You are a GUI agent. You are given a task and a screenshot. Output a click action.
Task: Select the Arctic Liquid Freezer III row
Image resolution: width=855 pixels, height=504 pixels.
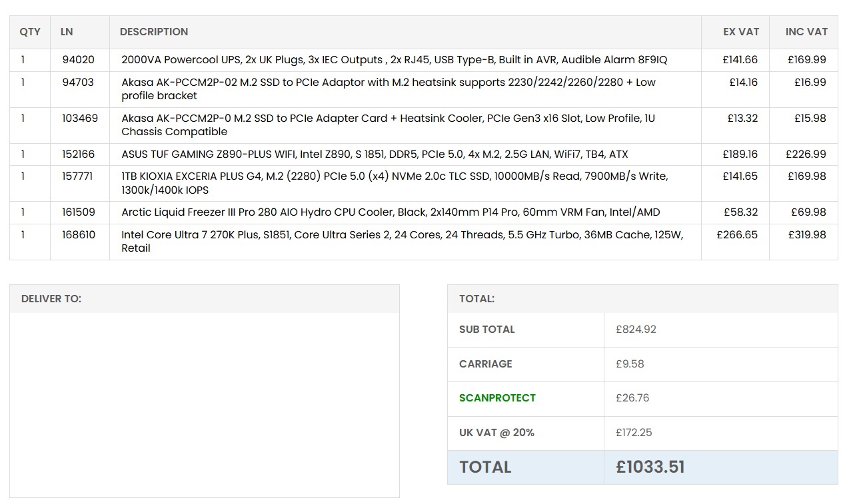point(391,212)
